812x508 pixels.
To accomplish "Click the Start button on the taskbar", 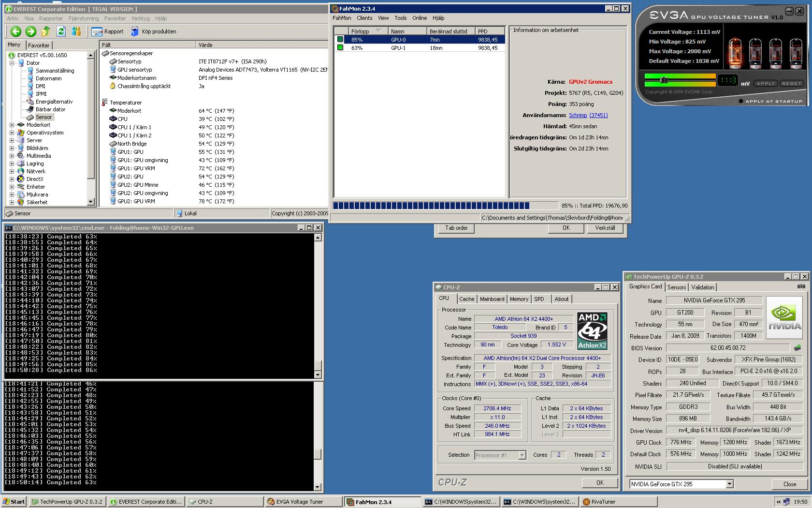I will click(x=14, y=502).
